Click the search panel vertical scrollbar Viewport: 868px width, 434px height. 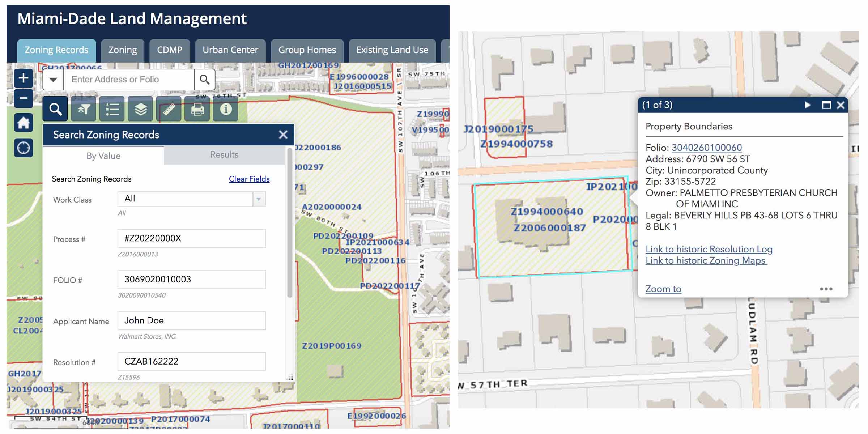289,223
